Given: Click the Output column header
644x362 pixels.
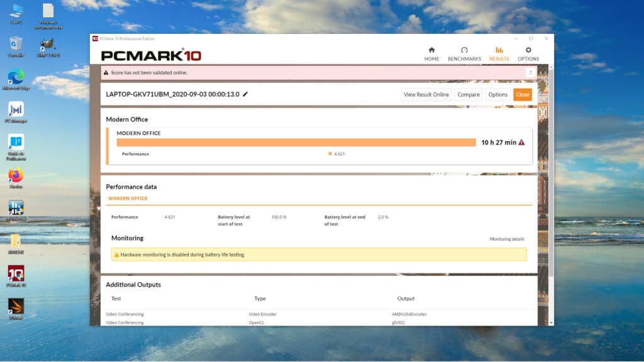Looking at the screenshot, I should coord(406,299).
